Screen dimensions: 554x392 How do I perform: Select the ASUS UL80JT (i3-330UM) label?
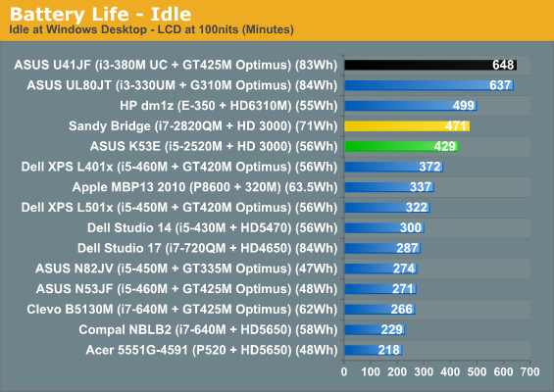pos(182,85)
